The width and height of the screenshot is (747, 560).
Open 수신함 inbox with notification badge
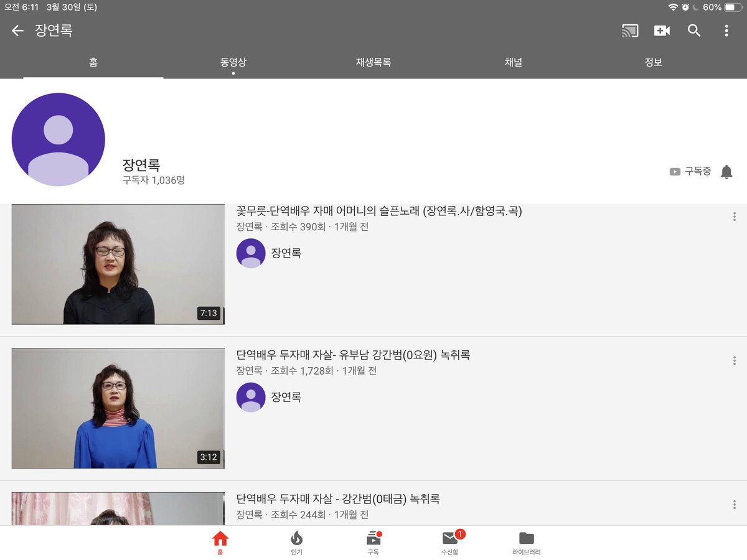tap(450, 543)
